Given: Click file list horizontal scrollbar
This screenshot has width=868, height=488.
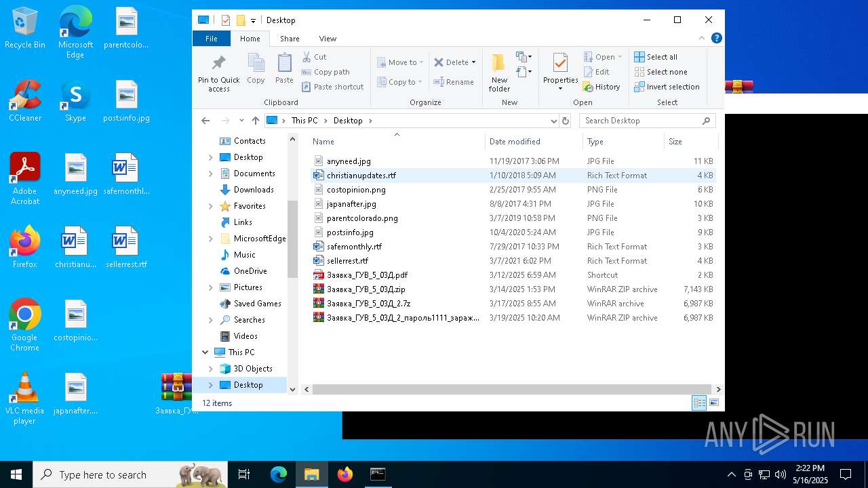Looking at the screenshot, I should pyautogui.click(x=513, y=390).
